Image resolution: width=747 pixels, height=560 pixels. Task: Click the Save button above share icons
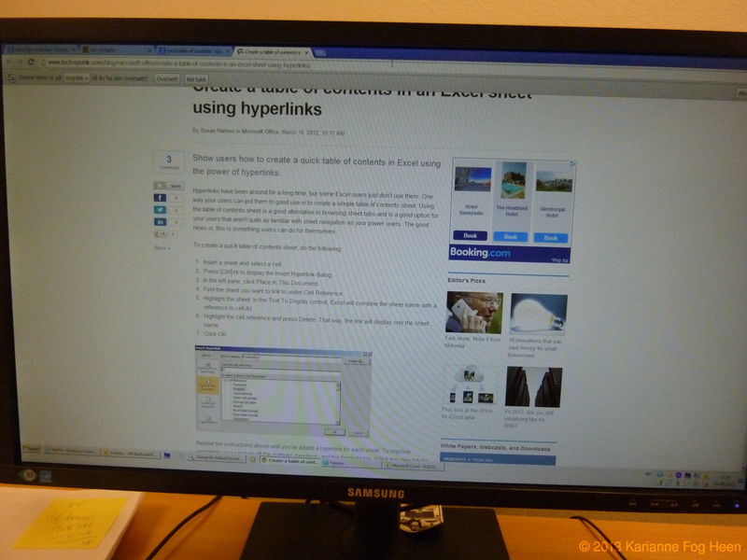pyautogui.click(x=169, y=186)
